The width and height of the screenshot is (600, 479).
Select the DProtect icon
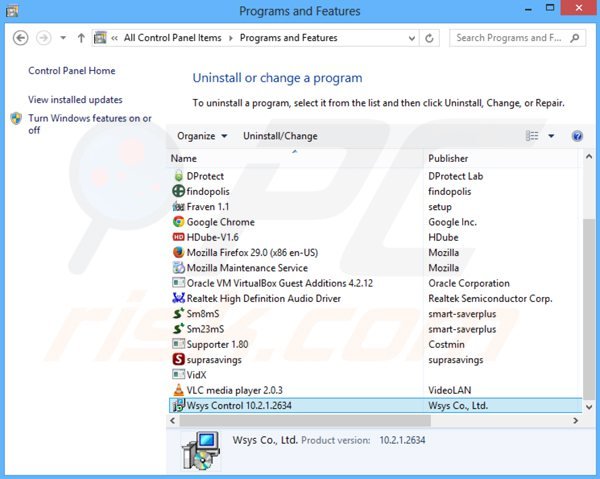(x=178, y=176)
